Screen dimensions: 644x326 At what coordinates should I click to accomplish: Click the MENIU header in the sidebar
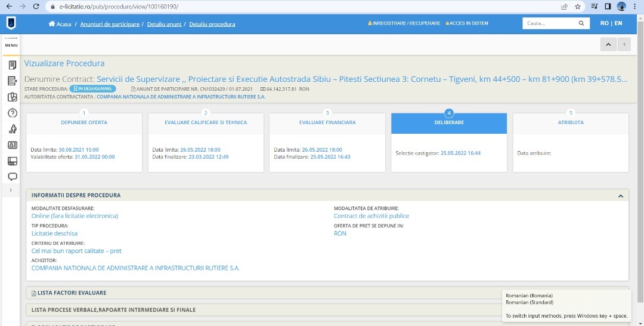(x=11, y=45)
